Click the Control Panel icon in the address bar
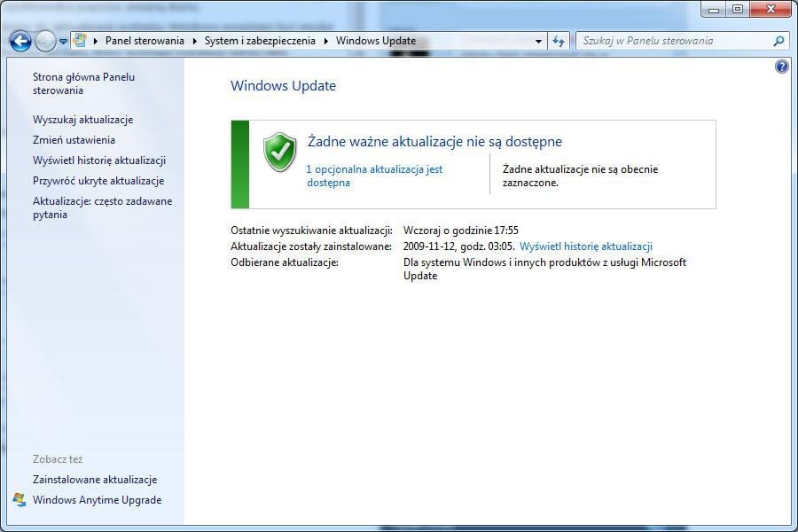The image size is (798, 532). click(80, 41)
